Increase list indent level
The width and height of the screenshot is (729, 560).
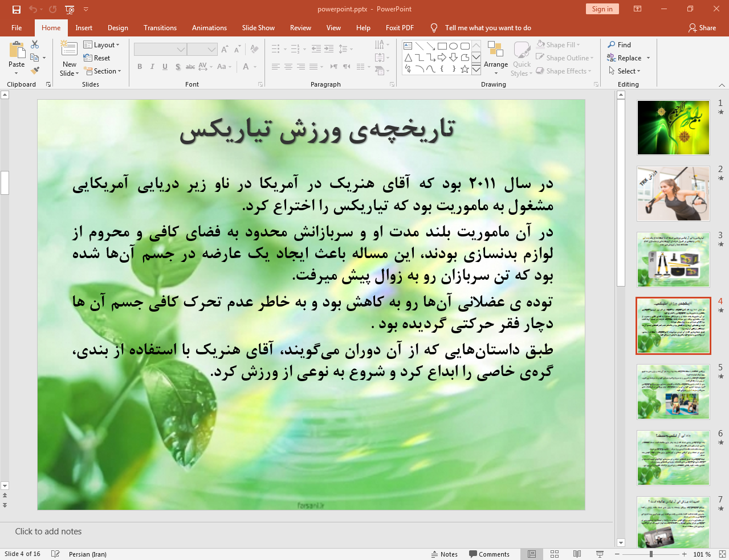coord(329,49)
